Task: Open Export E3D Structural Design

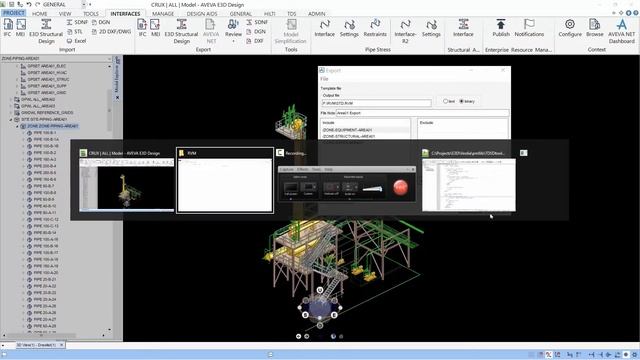Action: point(181,31)
